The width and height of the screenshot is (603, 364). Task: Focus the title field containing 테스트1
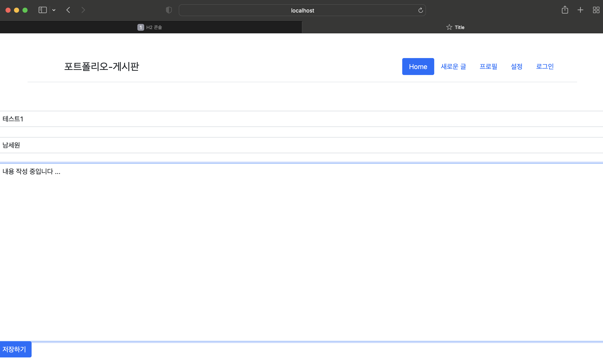coord(301,119)
